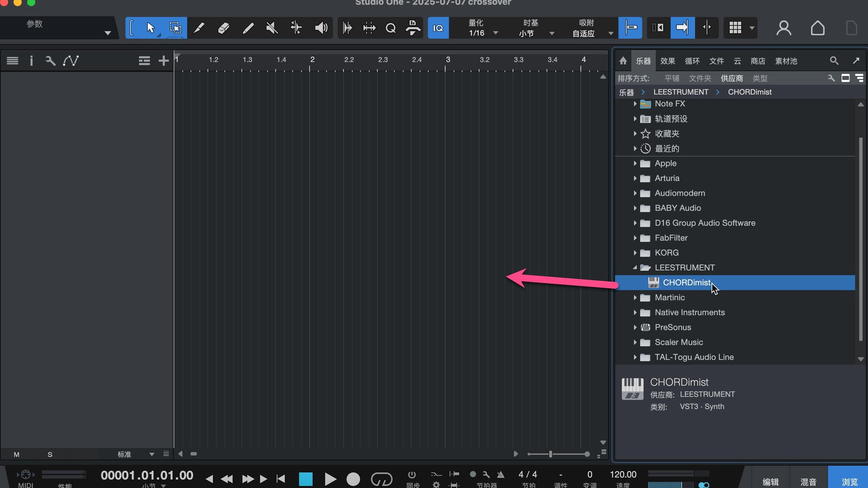Select the Range tool

tap(175, 28)
